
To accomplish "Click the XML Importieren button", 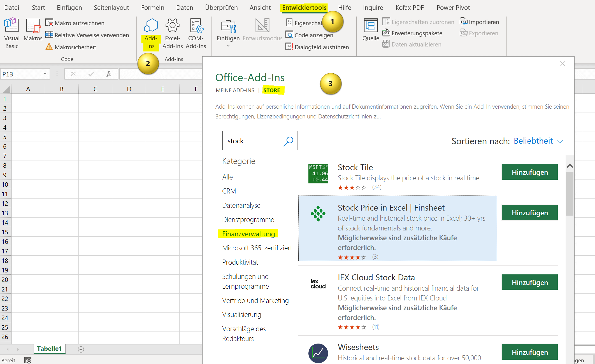I will pyautogui.click(x=479, y=22).
